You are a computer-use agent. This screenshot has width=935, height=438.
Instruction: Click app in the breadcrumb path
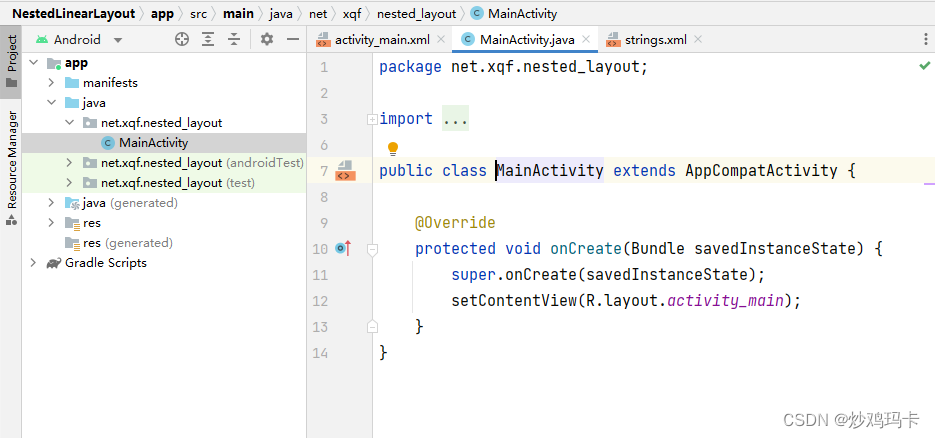[162, 14]
